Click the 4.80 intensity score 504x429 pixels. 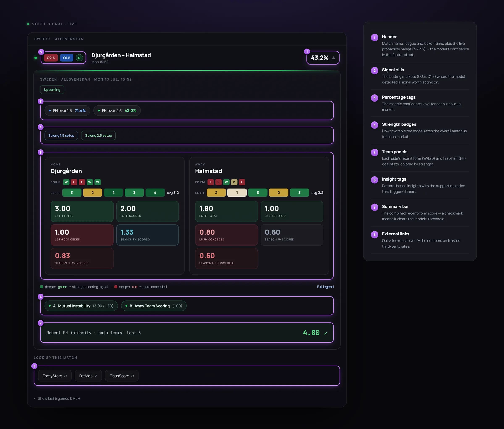click(x=311, y=333)
